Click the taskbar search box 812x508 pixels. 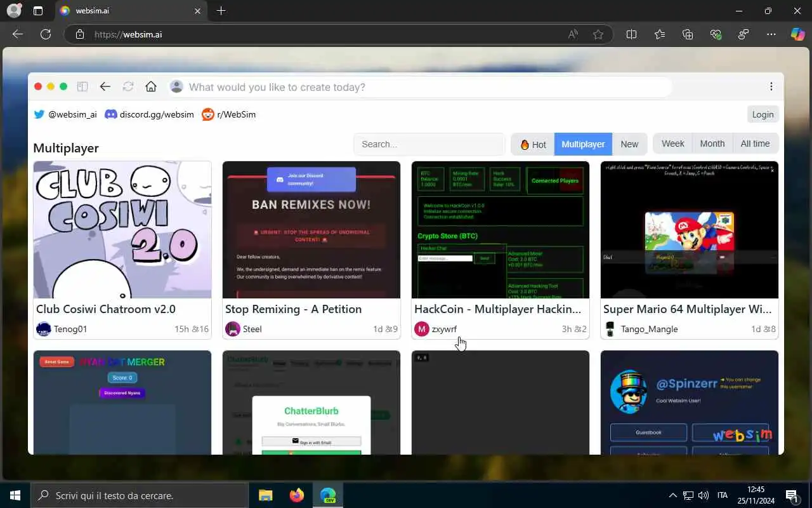(140, 495)
